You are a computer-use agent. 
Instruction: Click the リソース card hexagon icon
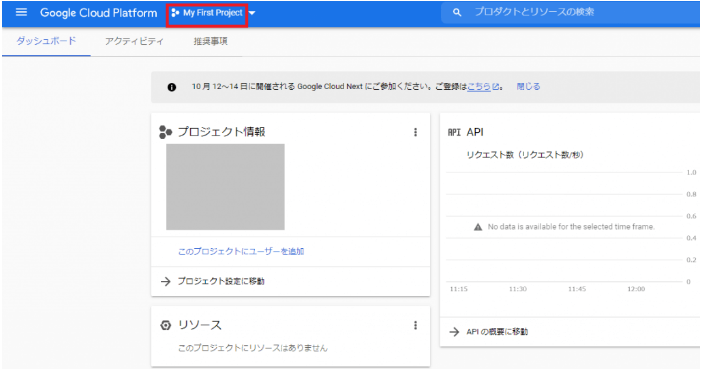coord(165,325)
